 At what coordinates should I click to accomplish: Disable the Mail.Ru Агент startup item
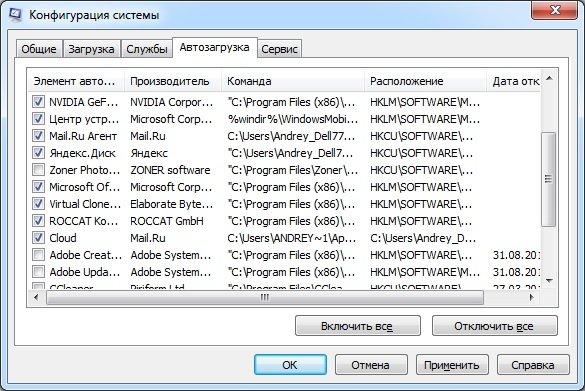pos(38,136)
